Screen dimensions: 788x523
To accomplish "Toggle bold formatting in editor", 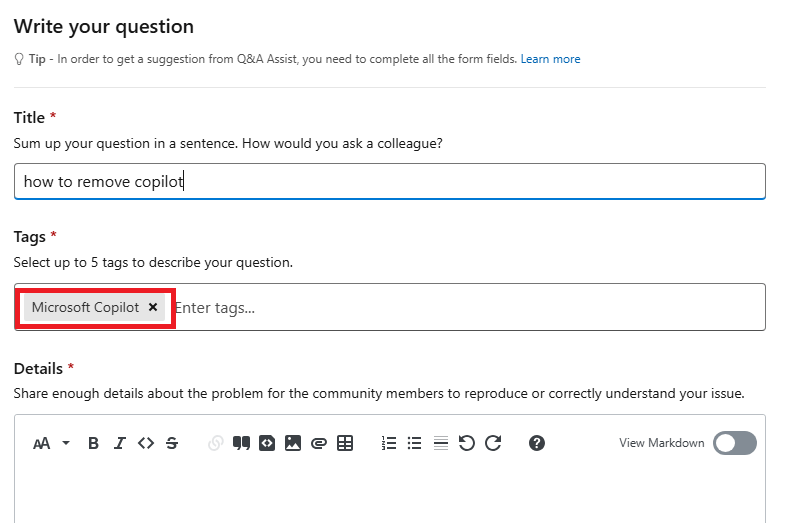I will click(93, 443).
